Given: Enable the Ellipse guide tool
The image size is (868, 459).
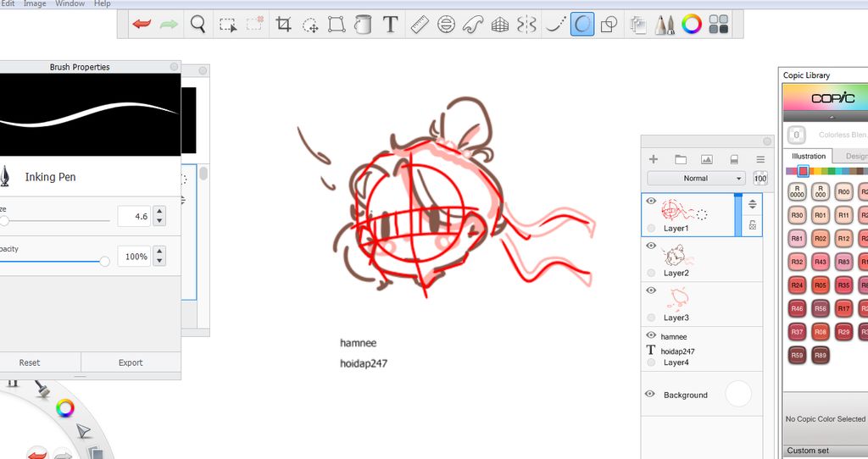Looking at the screenshot, I should (446, 25).
